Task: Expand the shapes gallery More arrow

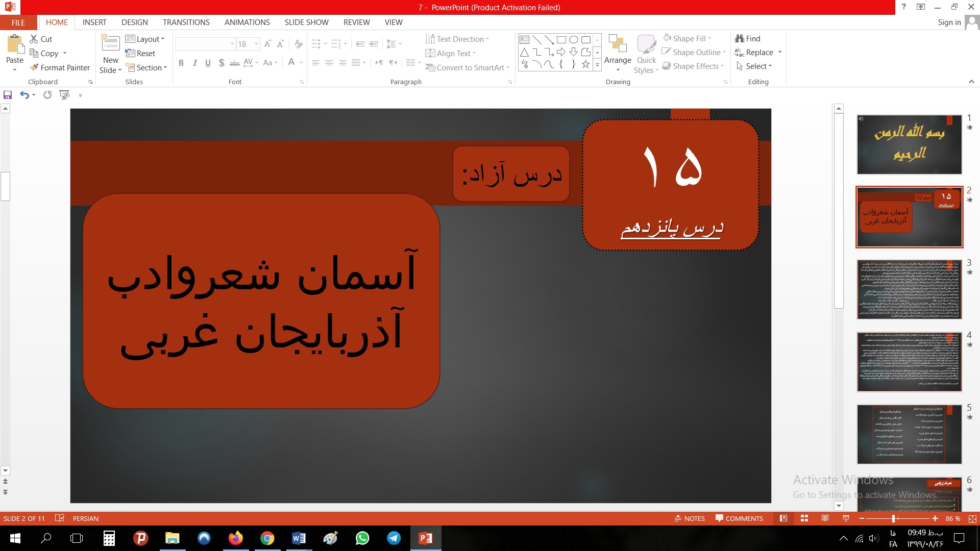Action: point(597,65)
